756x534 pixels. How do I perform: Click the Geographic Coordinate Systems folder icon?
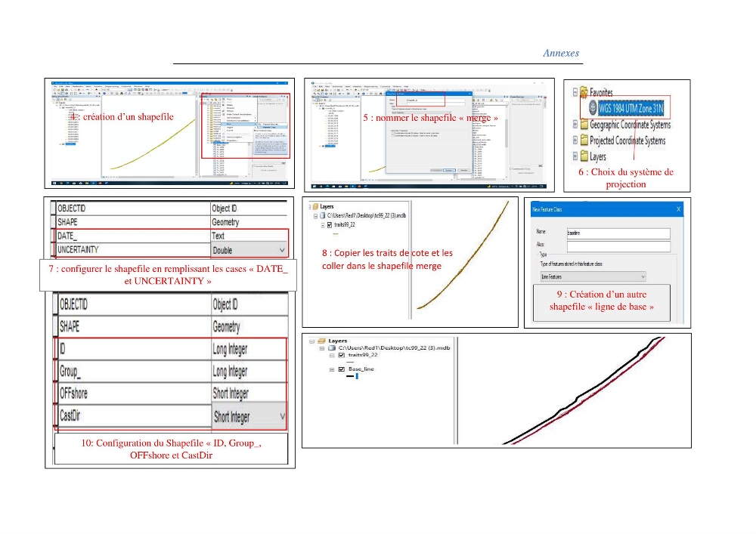pyautogui.click(x=584, y=125)
